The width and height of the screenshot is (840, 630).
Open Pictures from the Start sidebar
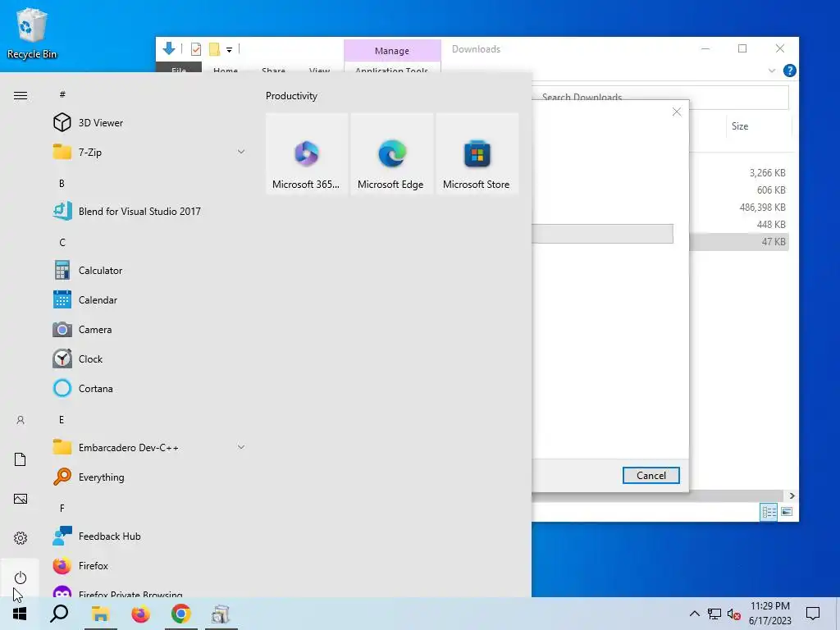(x=21, y=499)
